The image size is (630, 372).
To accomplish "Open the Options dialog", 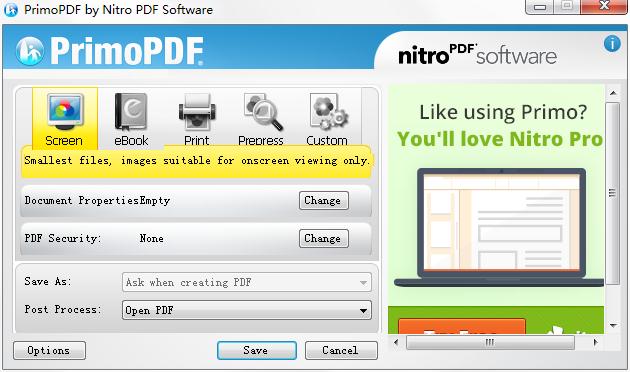I will (x=49, y=350).
